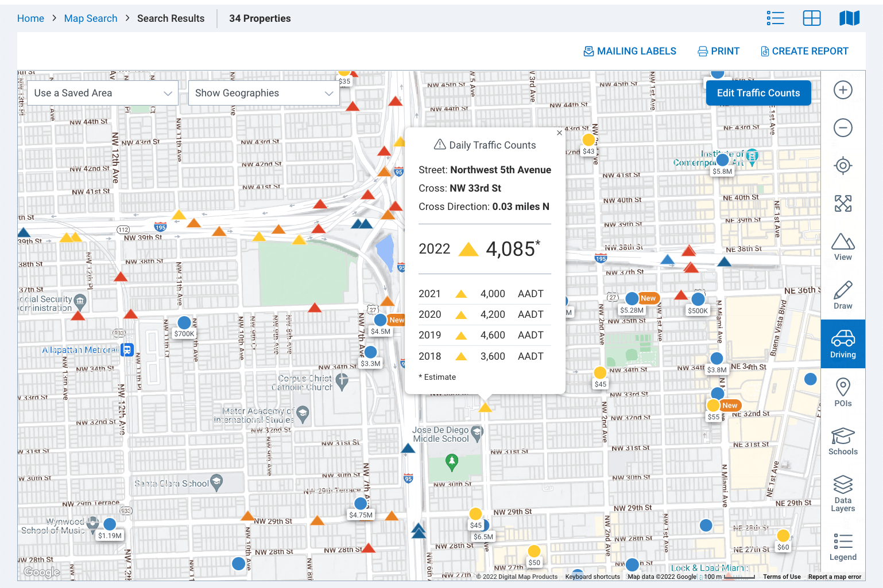Switch to grid view

coord(811,18)
